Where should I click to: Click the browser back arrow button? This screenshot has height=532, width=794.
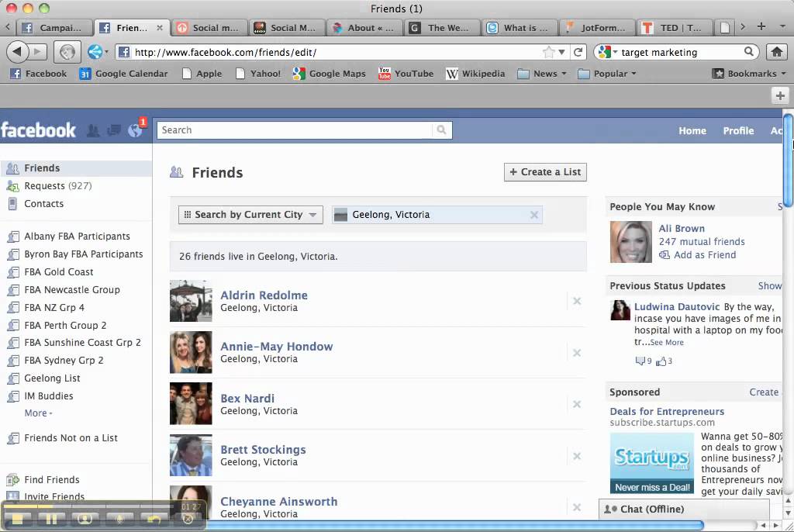[18, 52]
